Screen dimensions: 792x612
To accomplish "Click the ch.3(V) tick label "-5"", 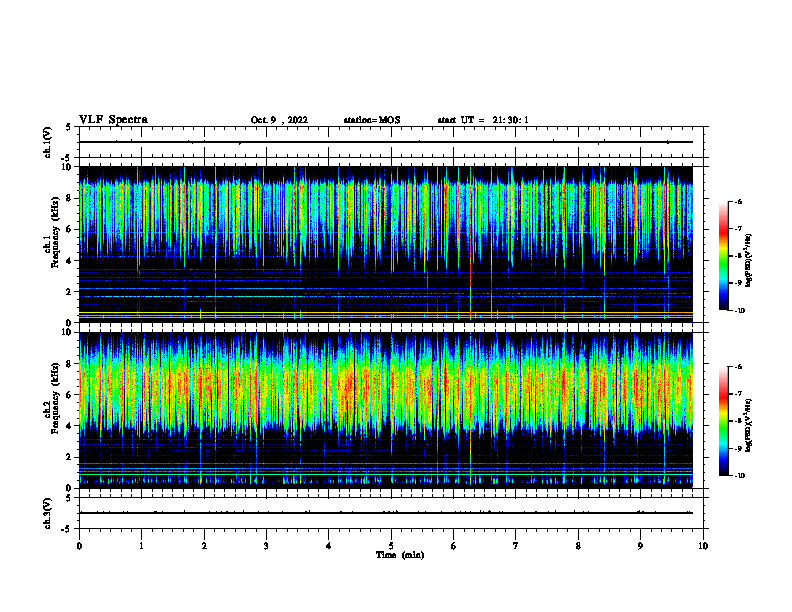I will click(67, 529).
